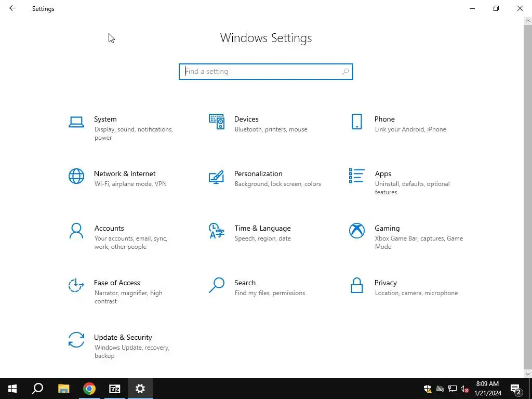Click 'Background, lock screen, colors' description
Image resolution: width=532 pixels, height=399 pixels.
pyautogui.click(x=278, y=184)
